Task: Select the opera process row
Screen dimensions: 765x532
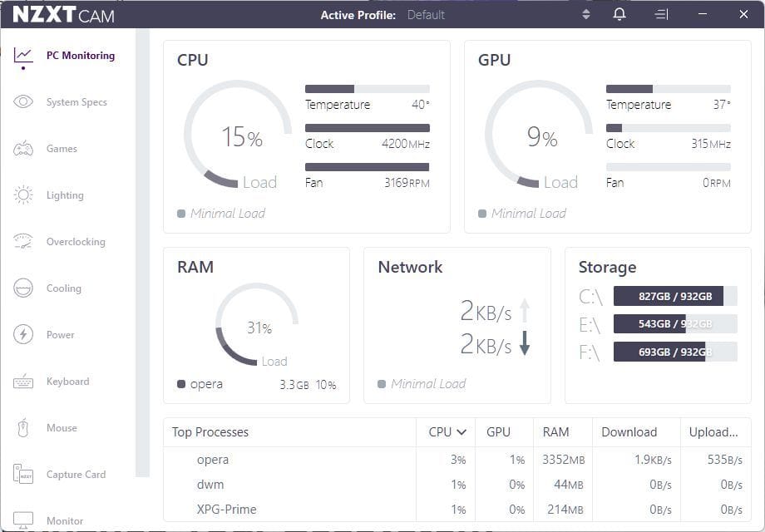Action: 213,459
